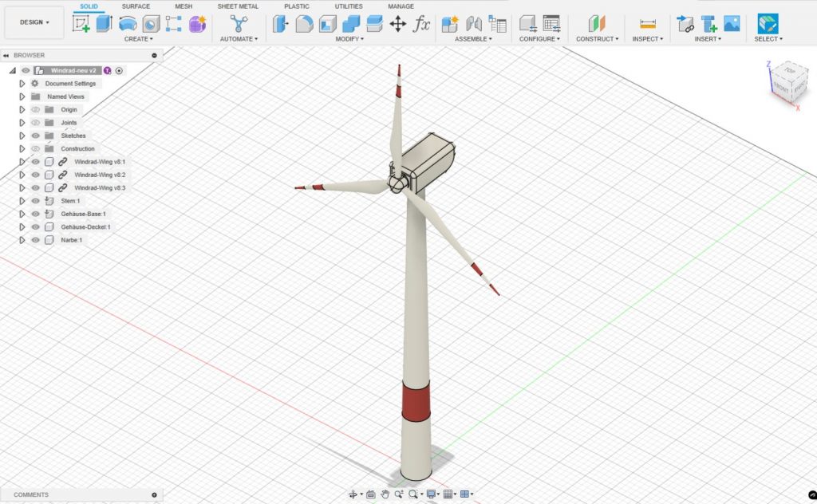The image size is (817, 504).
Task: Click the Measure tool in Inspect
Action: tap(648, 24)
